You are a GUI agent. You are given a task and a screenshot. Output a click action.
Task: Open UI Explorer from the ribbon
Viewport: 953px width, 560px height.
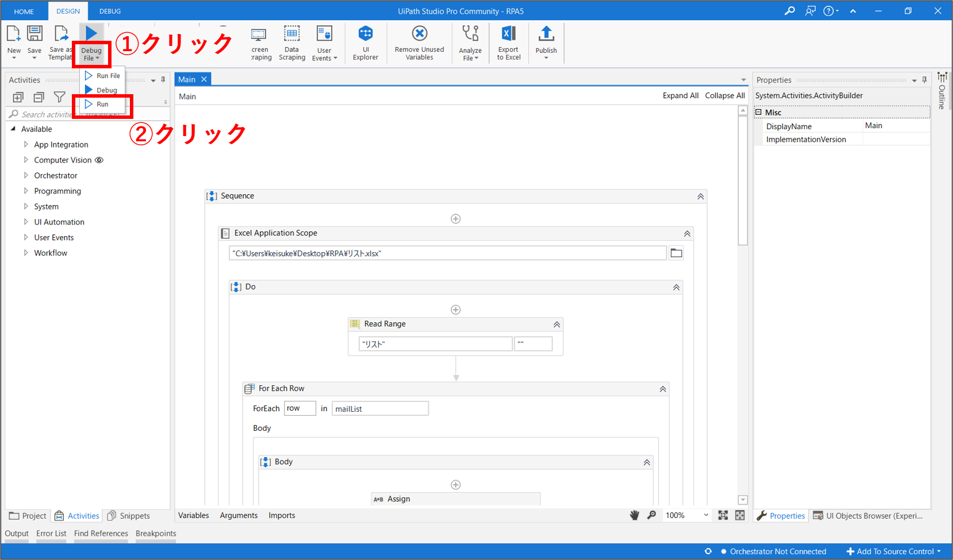(x=365, y=42)
